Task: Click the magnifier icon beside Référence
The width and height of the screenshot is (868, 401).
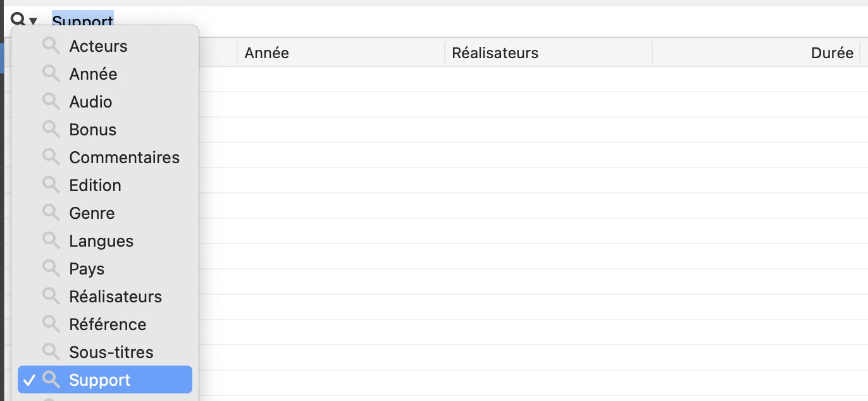Action: coord(51,324)
